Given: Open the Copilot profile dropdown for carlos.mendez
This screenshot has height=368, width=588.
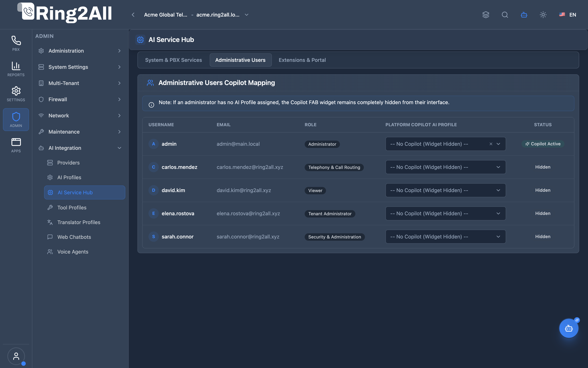Looking at the screenshot, I should click(445, 167).
